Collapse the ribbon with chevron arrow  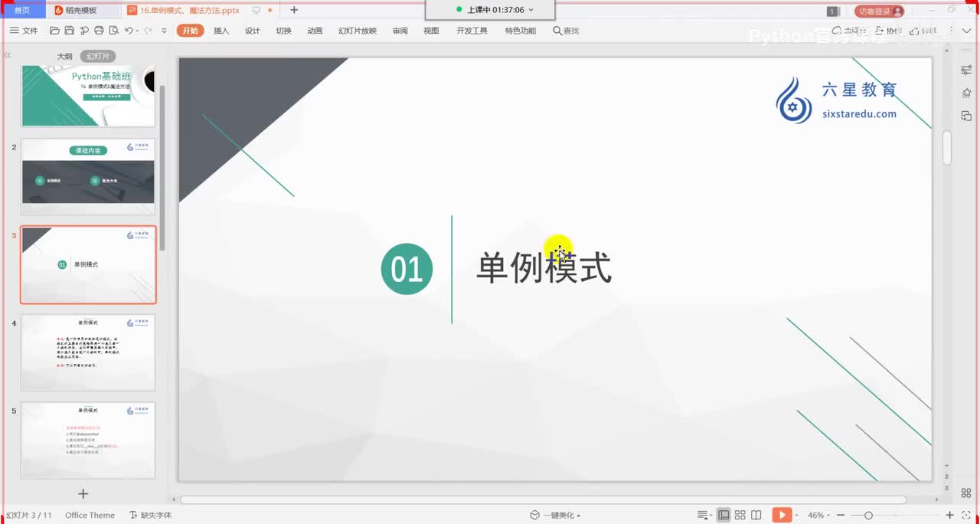967,31
